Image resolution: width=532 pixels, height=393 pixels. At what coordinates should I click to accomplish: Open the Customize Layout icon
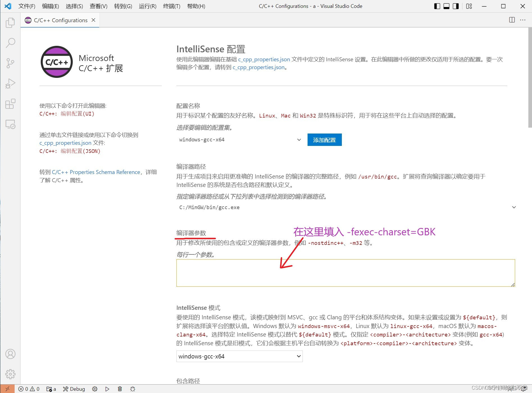click(x=469, y=6)
